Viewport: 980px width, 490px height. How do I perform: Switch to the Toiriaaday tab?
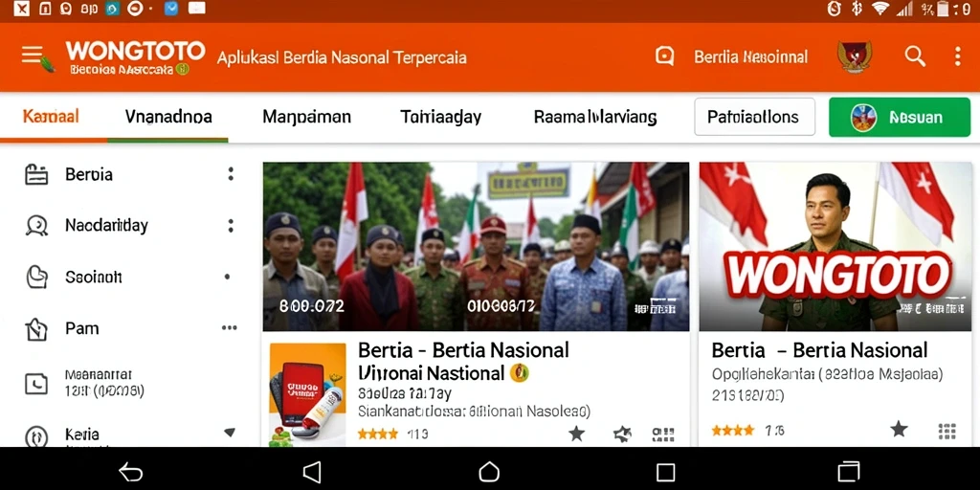click(x=440, y=117)
